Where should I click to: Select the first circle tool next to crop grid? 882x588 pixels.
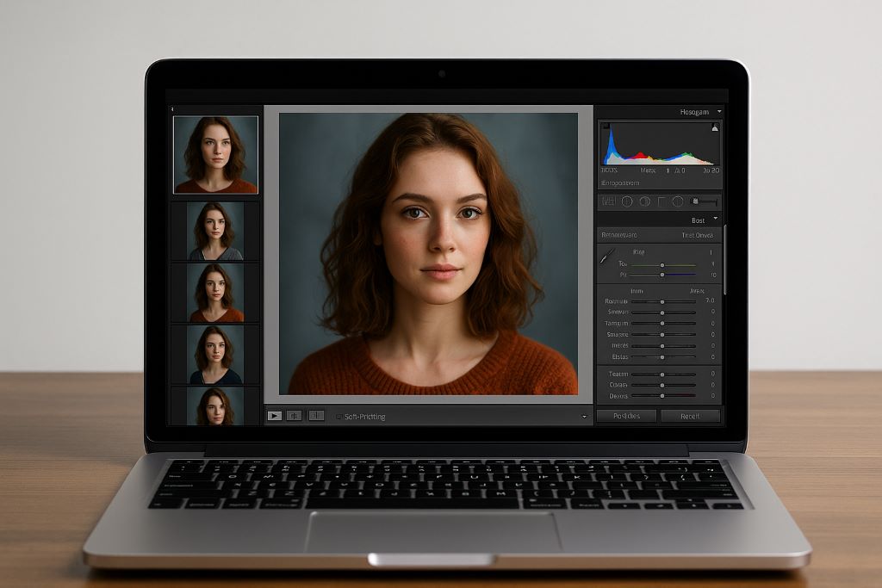pyautogui.click(x=627, y=201)
